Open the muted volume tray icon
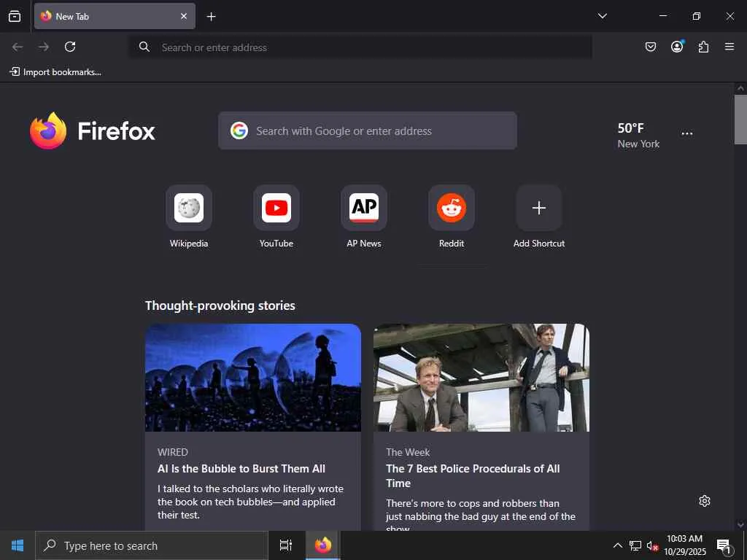Image resolution: width=747 pixels, height=560 pixels. [652, 545]
